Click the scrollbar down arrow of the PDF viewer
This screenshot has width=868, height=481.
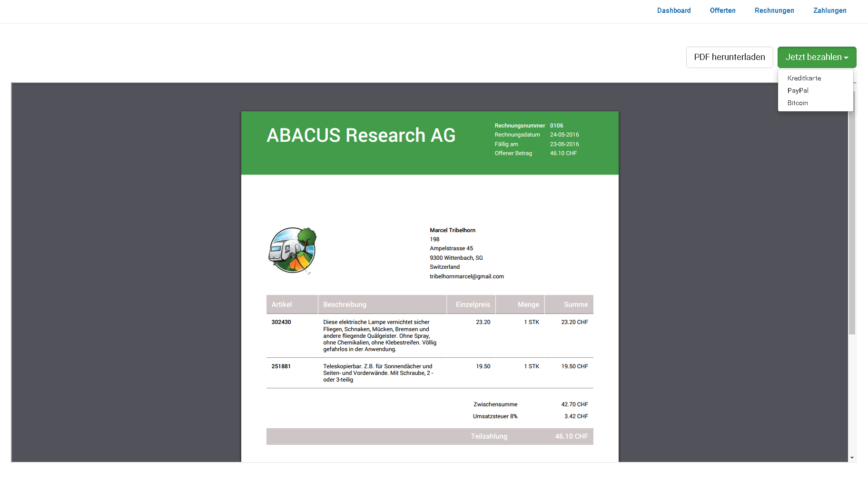coord(852,458)
